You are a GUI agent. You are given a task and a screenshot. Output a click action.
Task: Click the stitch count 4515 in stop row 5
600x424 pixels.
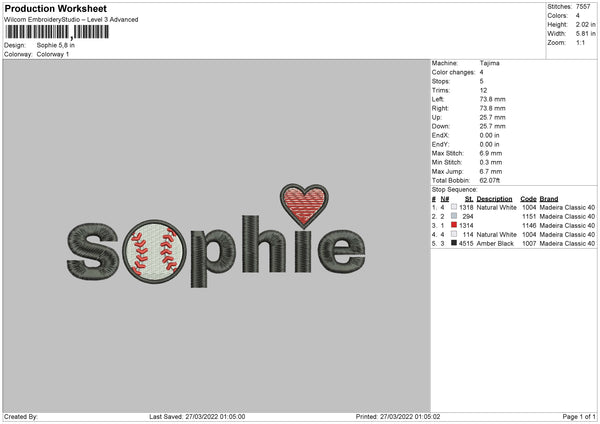(x=466, y=244)
